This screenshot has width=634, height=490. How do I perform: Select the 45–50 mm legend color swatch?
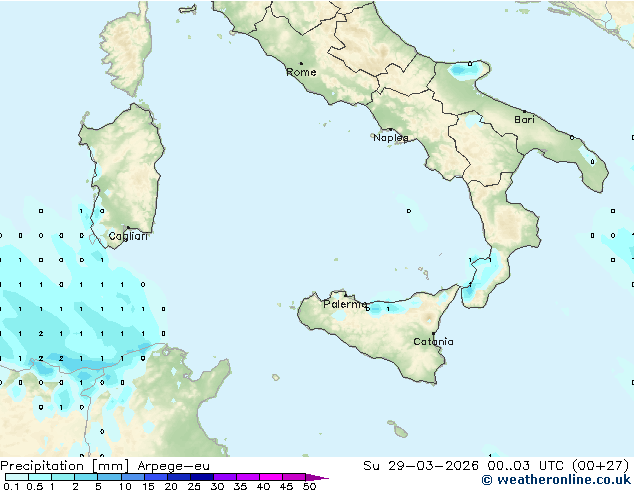click(x=294, y=477)
